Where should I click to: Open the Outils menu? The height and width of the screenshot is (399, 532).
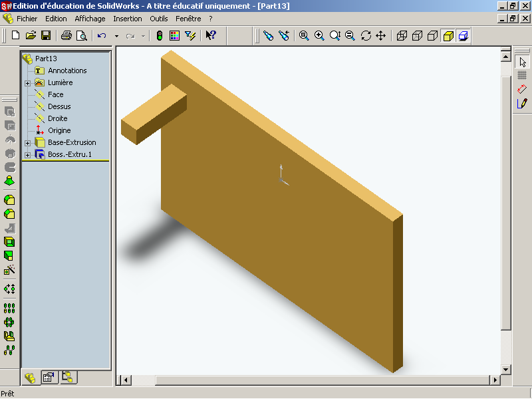(159, 19)
